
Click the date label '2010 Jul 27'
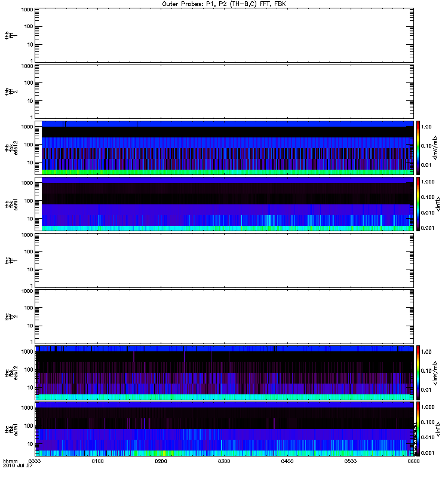click(18, 466)
